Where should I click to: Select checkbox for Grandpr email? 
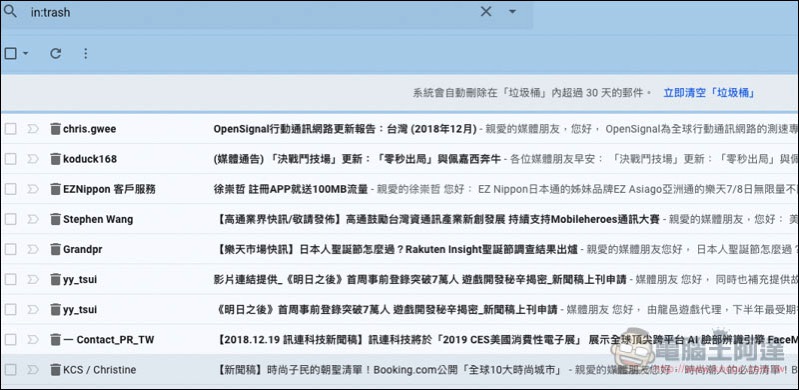click(10, 249)
